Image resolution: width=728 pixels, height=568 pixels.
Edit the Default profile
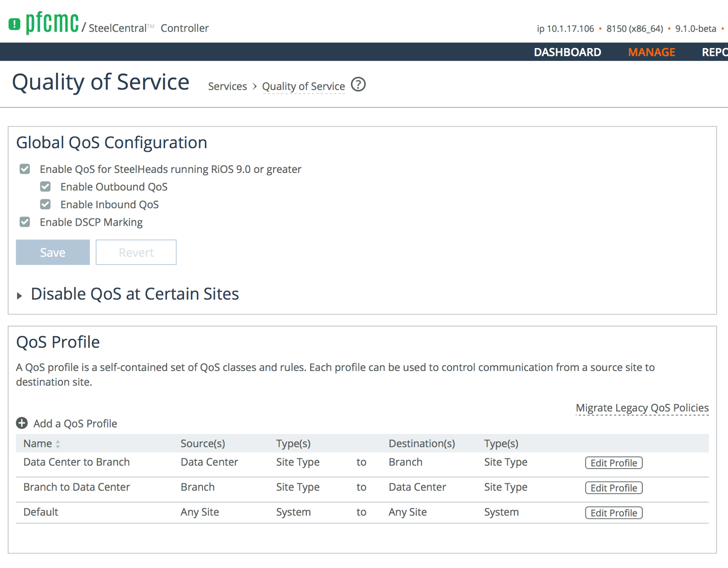614,513
